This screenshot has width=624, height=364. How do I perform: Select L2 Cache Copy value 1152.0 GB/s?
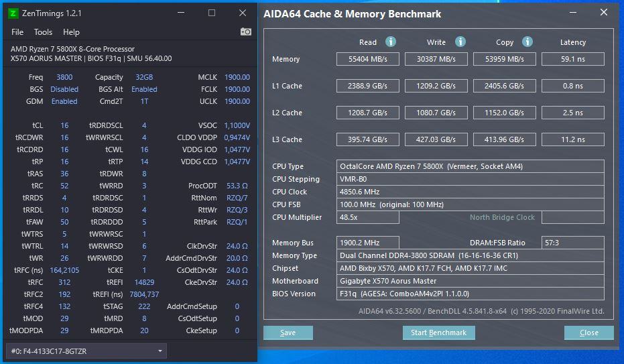tap(505, 113)
